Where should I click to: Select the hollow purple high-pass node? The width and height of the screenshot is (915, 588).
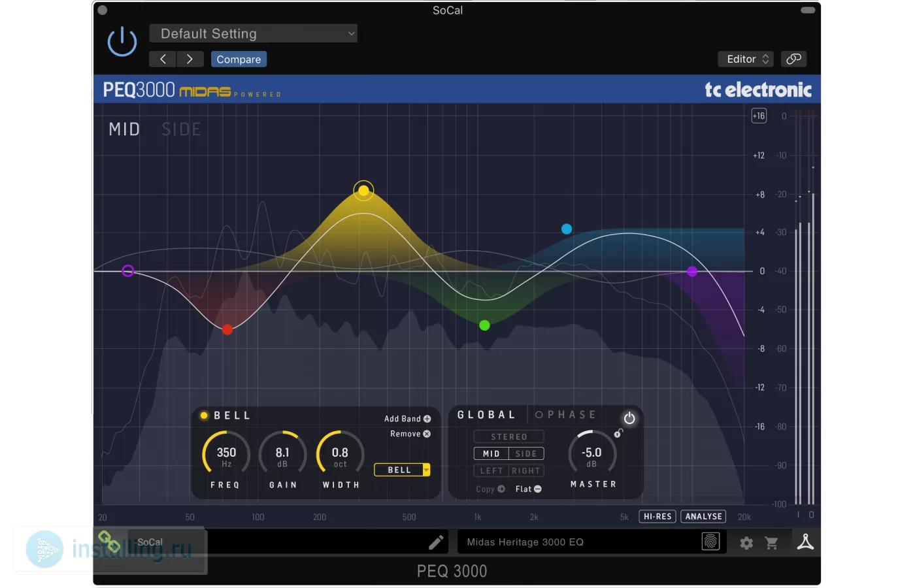128,270
